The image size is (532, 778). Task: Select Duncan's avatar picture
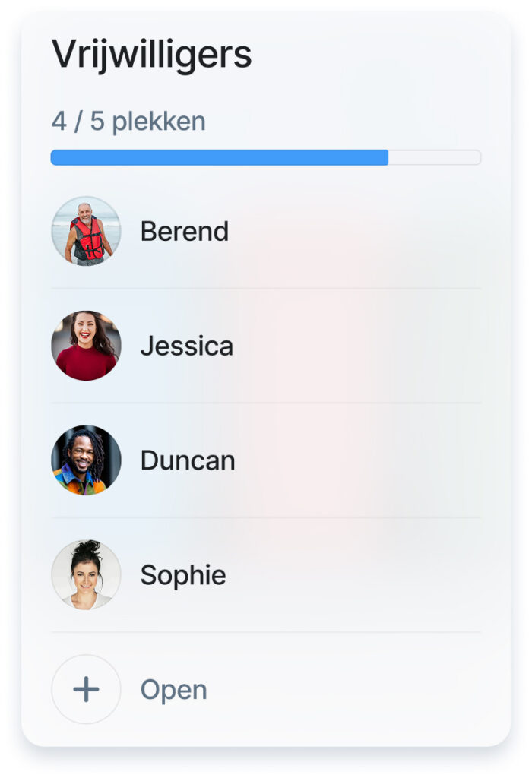[86, 460]
